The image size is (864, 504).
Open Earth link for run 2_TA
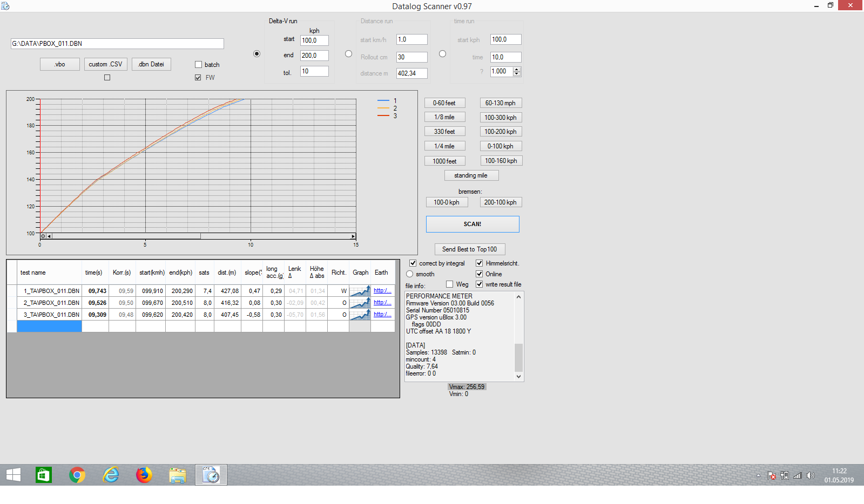click(382, 303)
